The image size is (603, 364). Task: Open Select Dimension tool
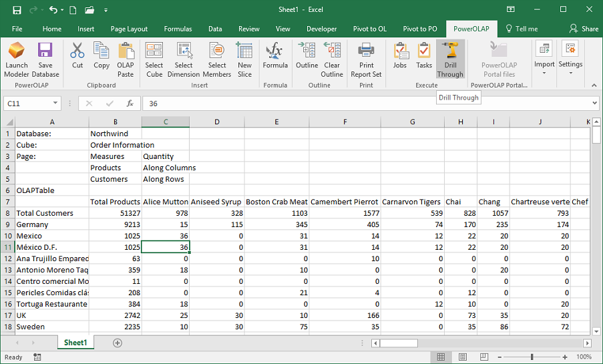(184, 60)
